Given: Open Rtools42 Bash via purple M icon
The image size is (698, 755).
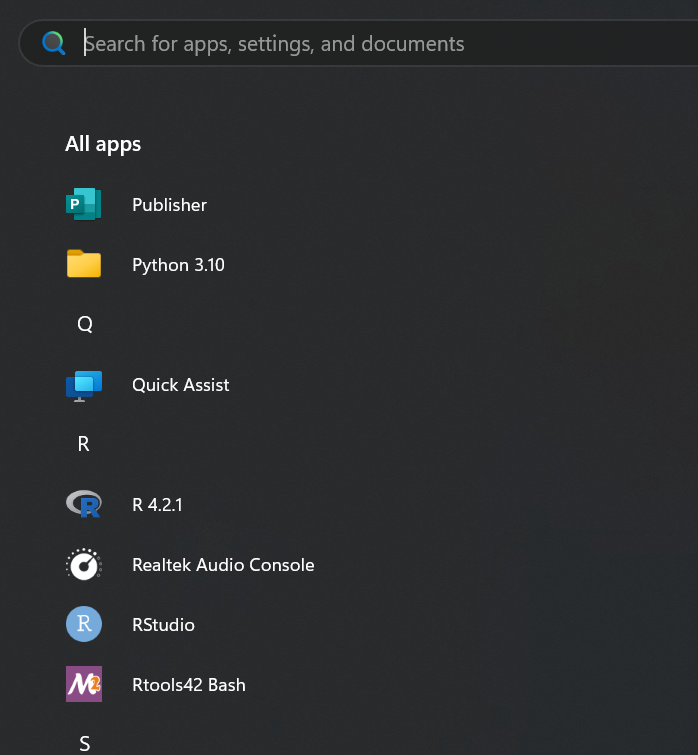Looking at the screenshot, I should (x=84, y=684).
